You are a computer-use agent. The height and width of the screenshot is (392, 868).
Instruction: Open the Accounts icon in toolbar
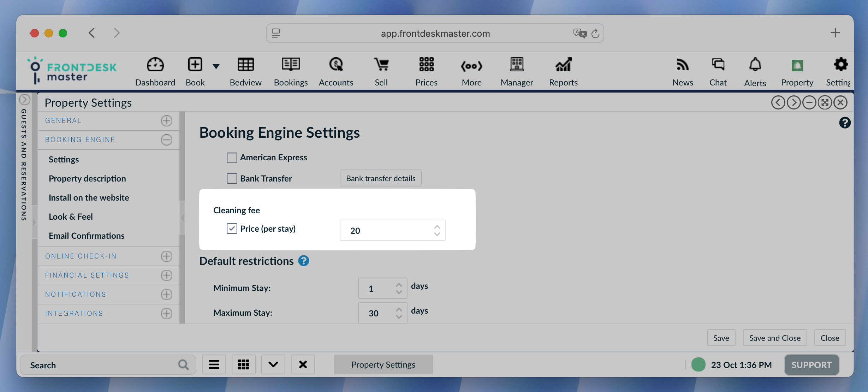pos(336,65)
